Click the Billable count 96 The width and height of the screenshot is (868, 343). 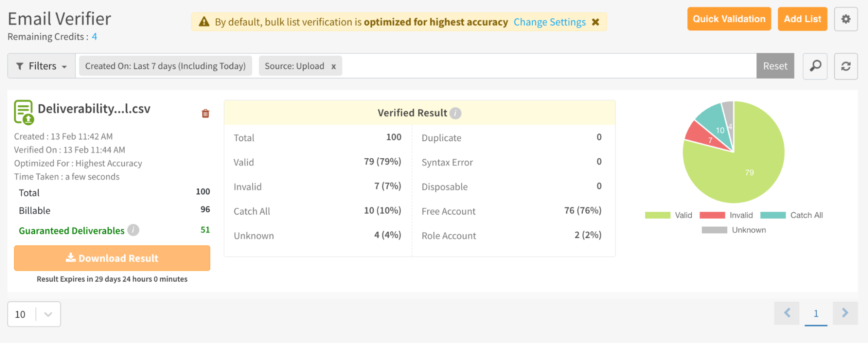point(205,210)
